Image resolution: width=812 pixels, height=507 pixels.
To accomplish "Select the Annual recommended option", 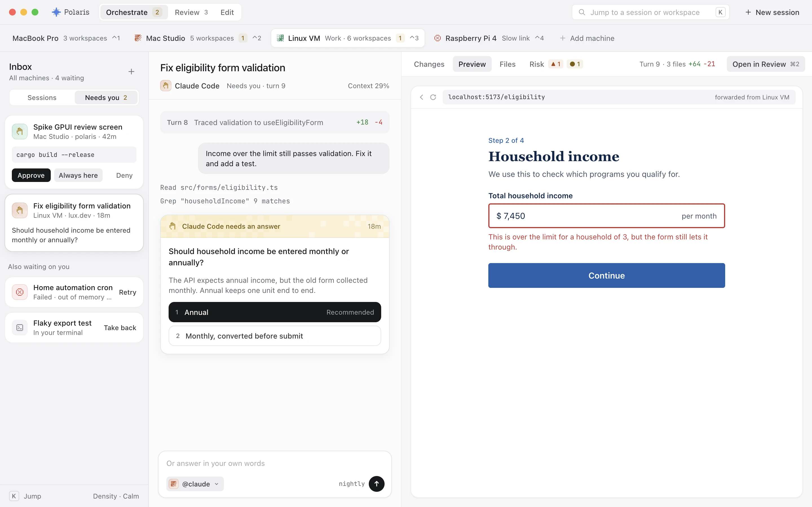I will point(275,312).
